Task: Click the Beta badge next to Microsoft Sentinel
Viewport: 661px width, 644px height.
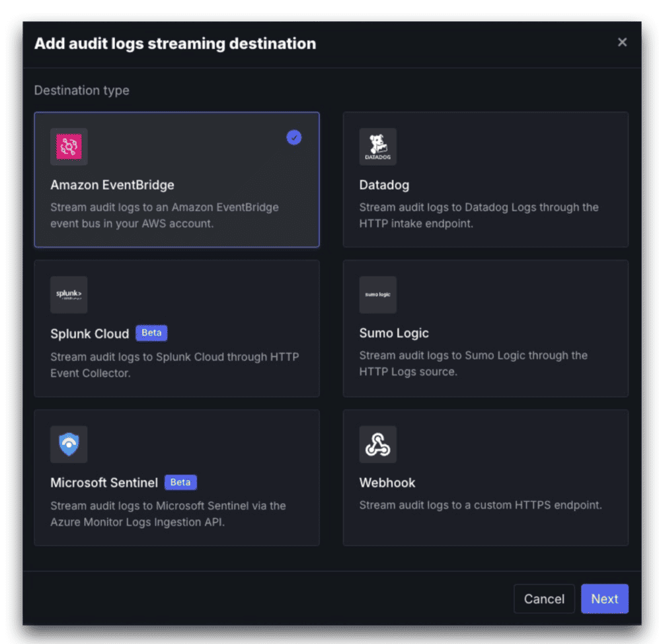Action: pyautogui.click(x=180, y=482)
